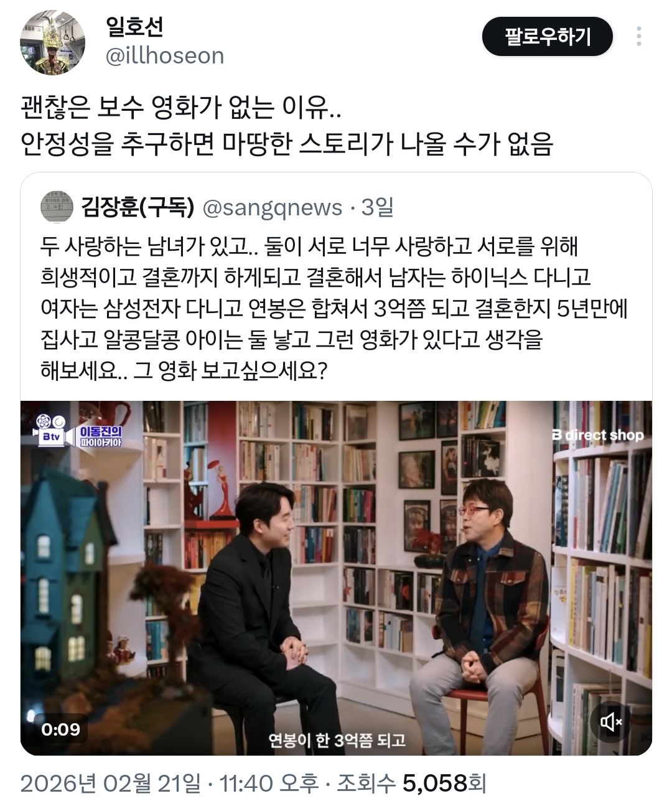
Task: Open the quoted tweet text about 하이닉스
Action: pyautogui.click(x=334, y=308)
